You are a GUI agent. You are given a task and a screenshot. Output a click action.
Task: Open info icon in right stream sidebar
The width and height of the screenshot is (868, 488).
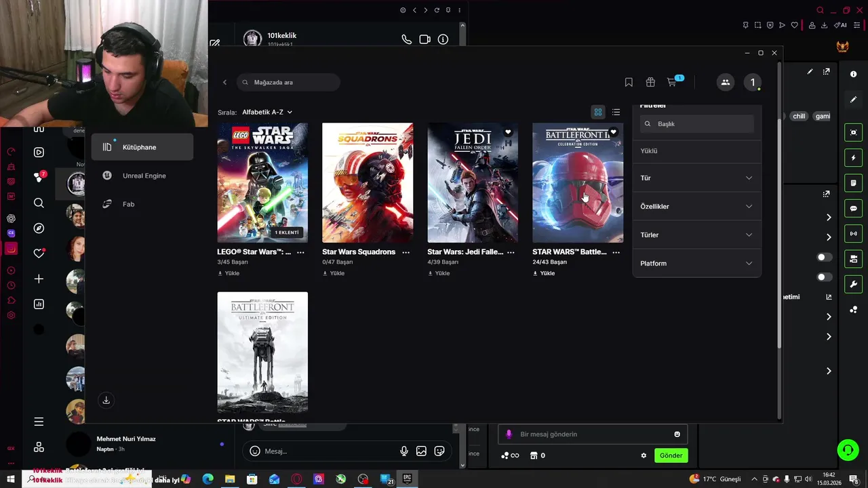click(854, 74)
